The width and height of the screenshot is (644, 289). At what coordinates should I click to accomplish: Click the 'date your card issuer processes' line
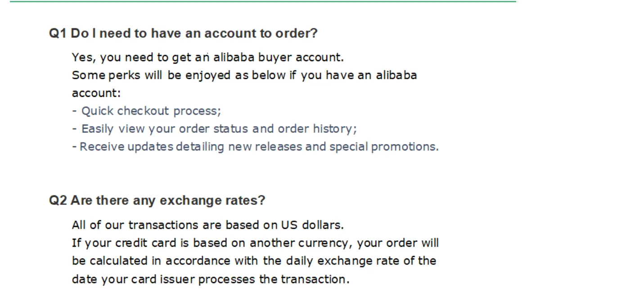210,279
